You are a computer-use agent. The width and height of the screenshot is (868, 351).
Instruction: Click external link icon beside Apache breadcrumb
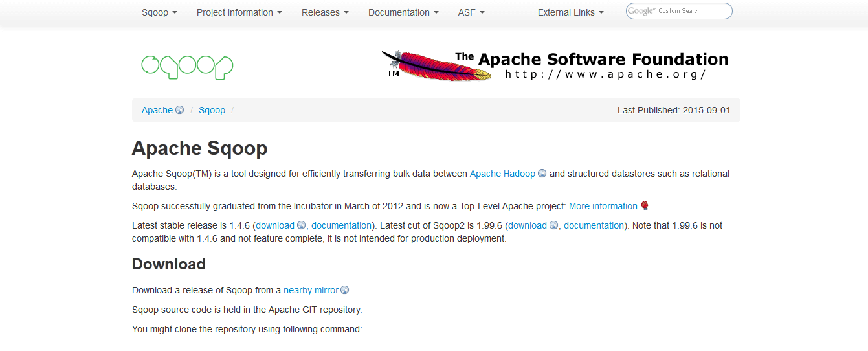(x=179, y=110)
